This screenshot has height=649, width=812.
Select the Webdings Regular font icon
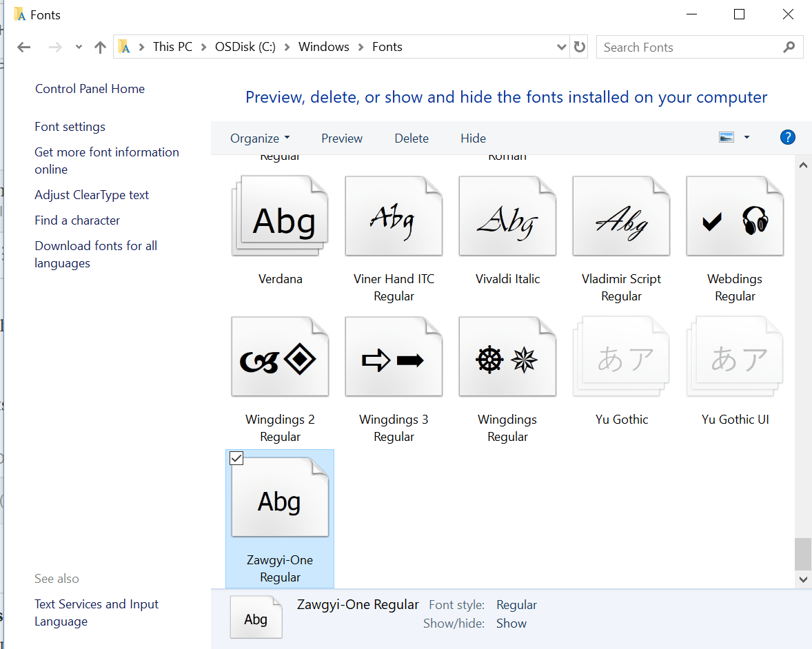734,216
